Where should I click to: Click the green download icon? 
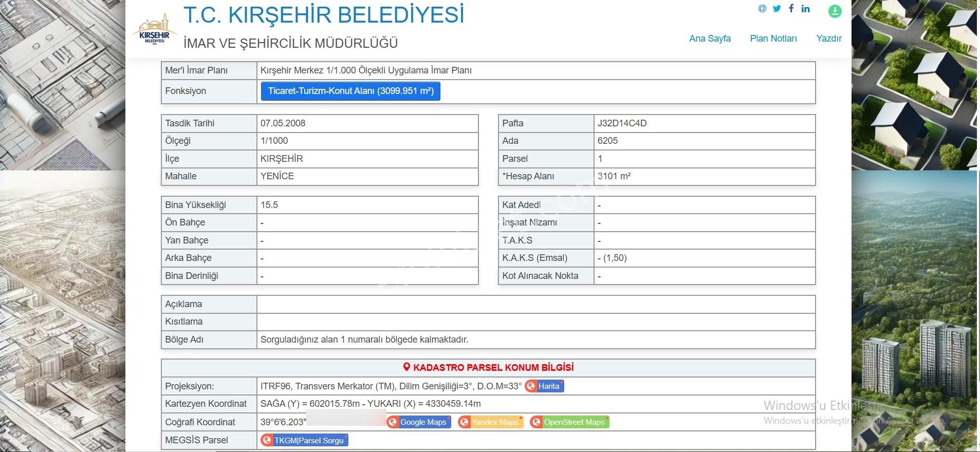[x=835, y=11]
